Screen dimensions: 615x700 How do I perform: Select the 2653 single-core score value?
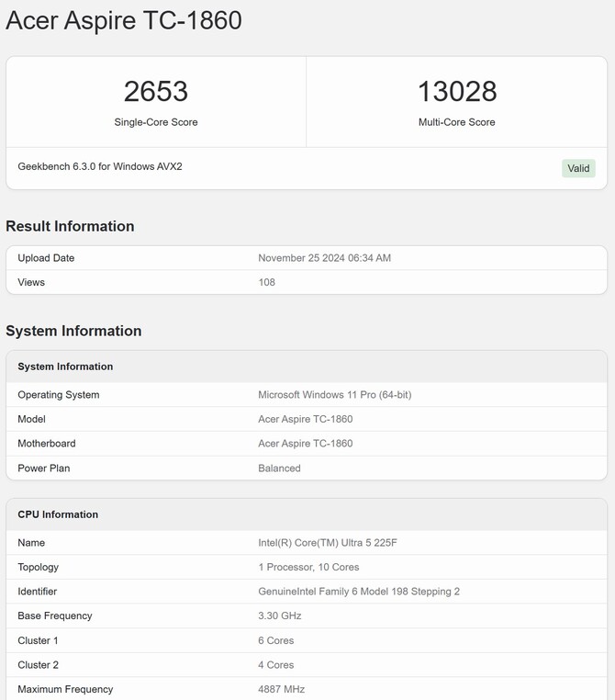[x=156, y=91]
